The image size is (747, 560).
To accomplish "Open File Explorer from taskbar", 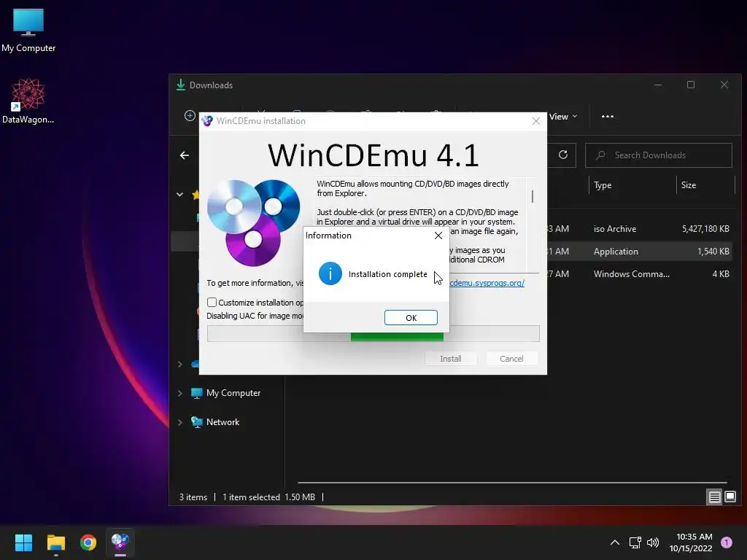I will click(55, 542).
